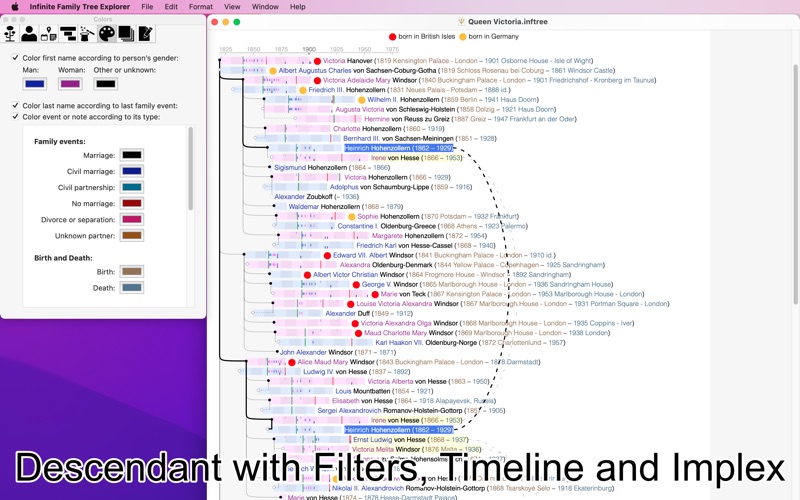
Task: Click red marker beside George V. Windsor
Action: (356, 285)
